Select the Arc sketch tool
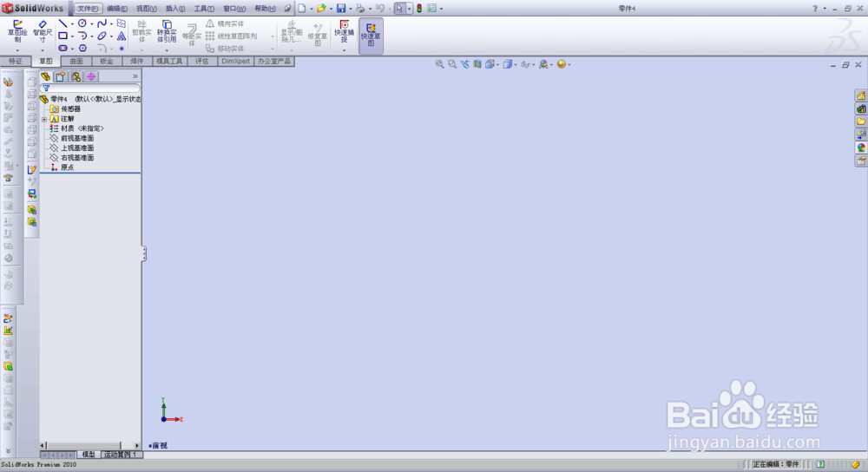 click(82, 36)
